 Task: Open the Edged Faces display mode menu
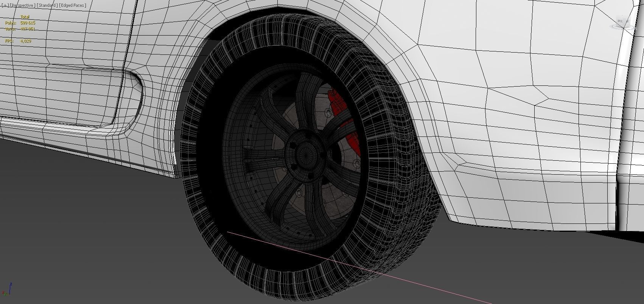tap(73, 5)
